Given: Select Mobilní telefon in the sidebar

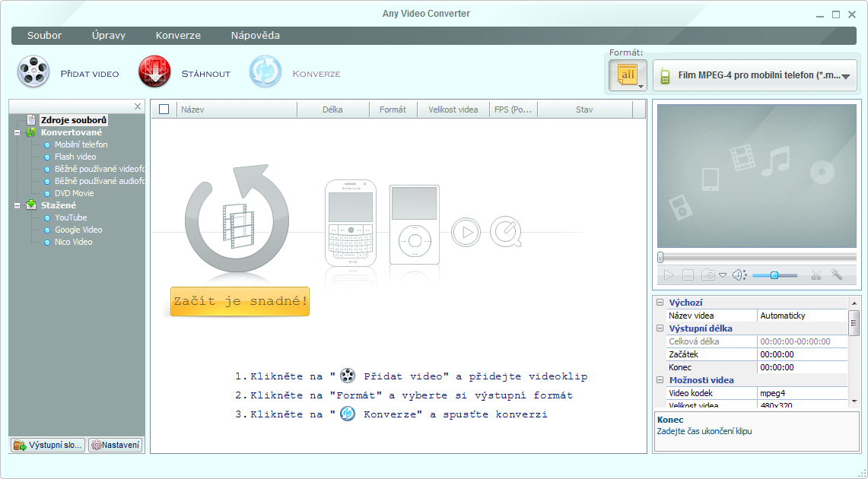Looking at the screenshot, I should pos(81,144).
